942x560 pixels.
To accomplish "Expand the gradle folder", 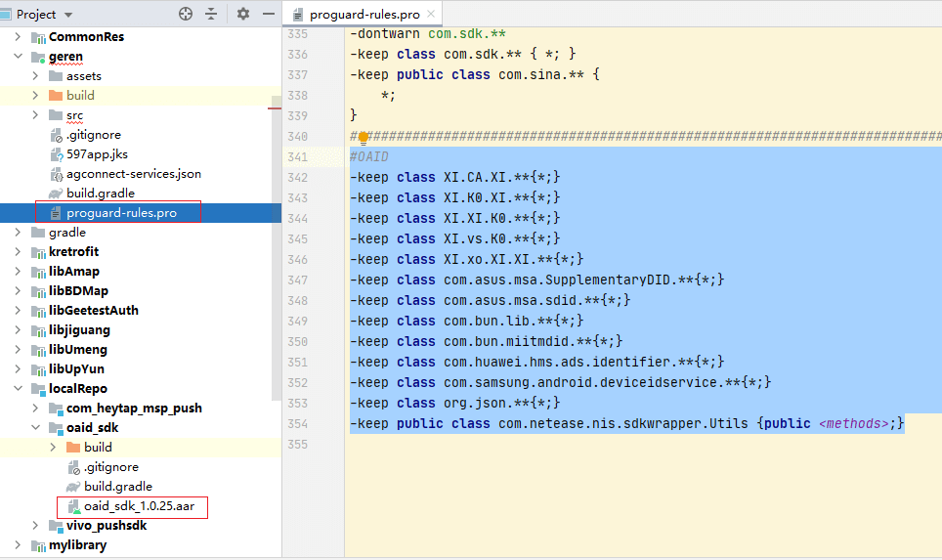I will [18, 232].
